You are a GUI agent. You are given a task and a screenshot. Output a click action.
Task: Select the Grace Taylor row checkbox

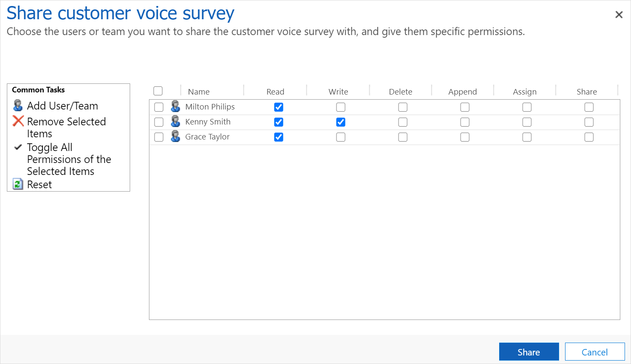pyautogui.click(x=159, y=137)
